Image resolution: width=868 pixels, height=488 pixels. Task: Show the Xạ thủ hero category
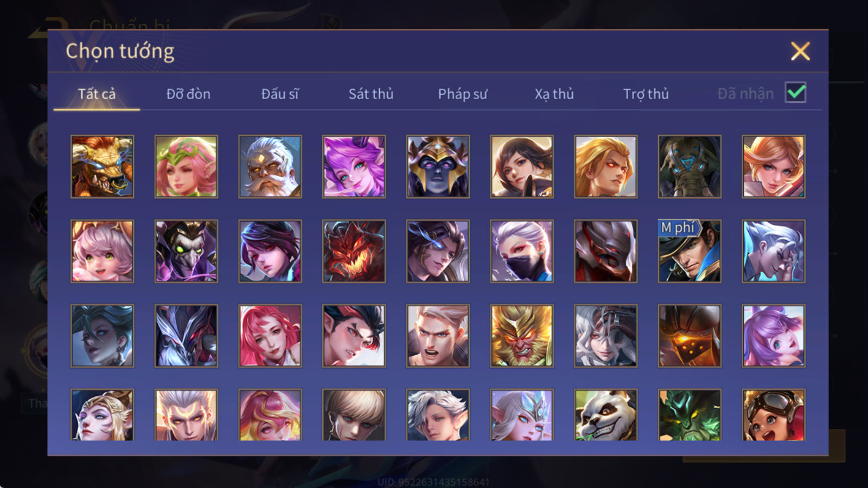click(x=554, y=94)
